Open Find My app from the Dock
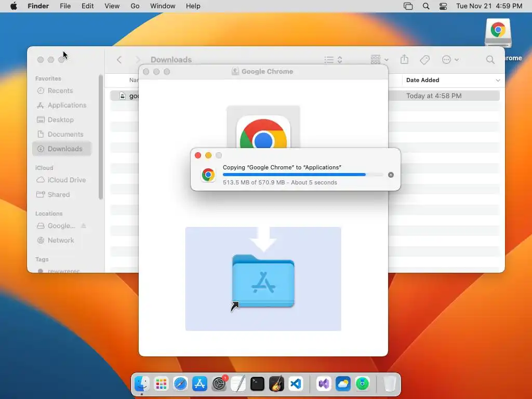The image size is (532, 399). point(362,384)
